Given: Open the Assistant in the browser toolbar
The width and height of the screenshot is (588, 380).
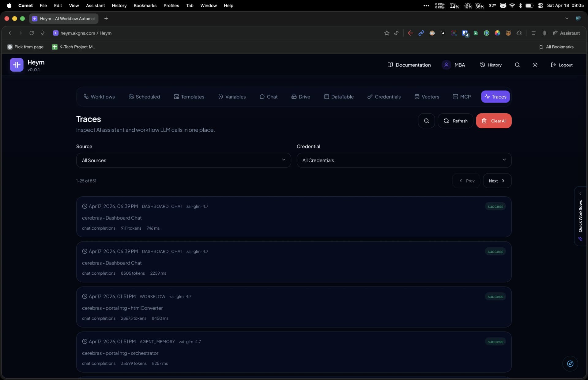Looking at the screenshot, I should click(x=567, y=33).
